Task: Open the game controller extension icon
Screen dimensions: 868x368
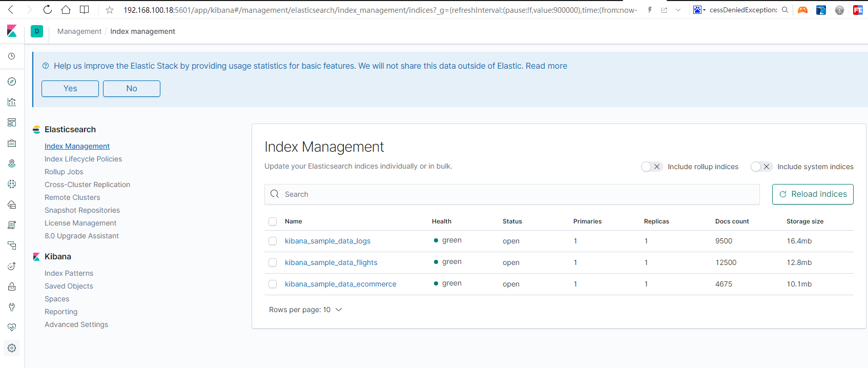Action: (x=803, y=10)
